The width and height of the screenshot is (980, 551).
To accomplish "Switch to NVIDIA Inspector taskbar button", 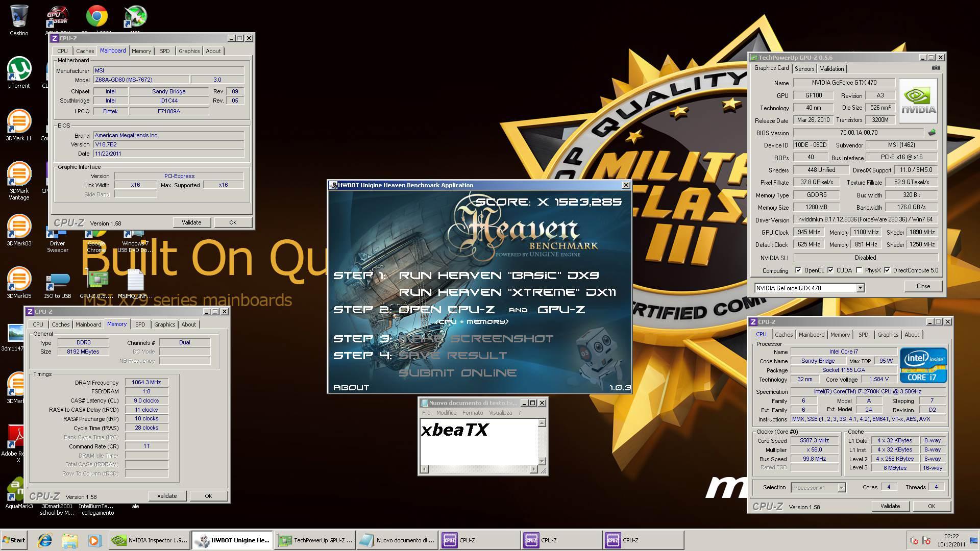I will (150, 540).
